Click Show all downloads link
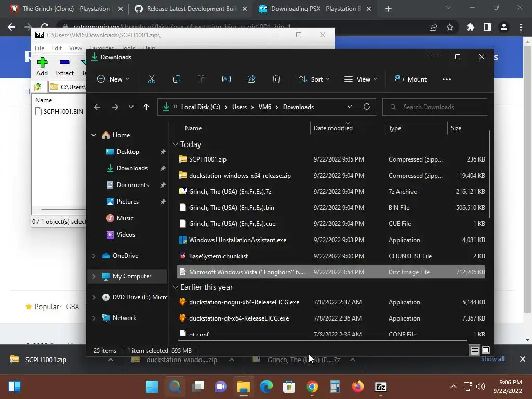The image size is (532, 399). pyautogui.click(x=493, y=359)
